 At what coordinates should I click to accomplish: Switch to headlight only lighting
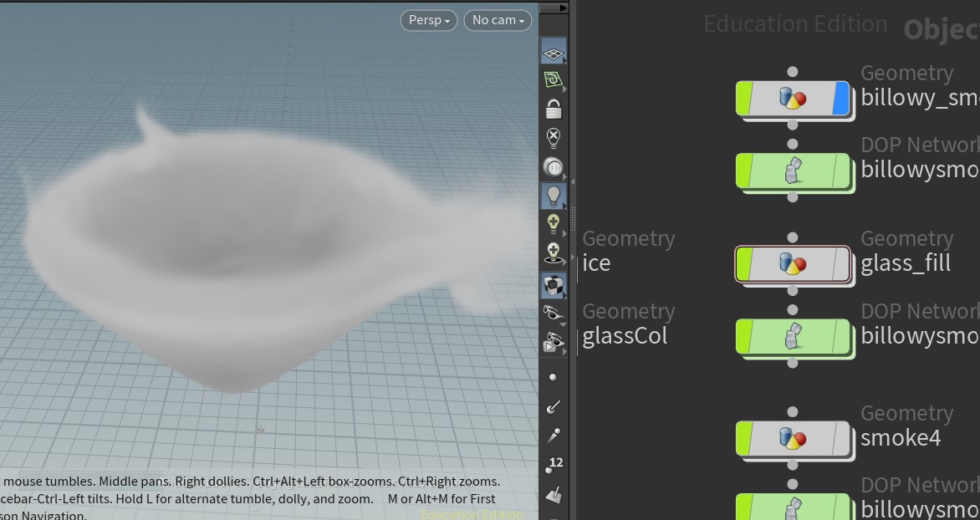pyautogui.click(x=553, y=167)
